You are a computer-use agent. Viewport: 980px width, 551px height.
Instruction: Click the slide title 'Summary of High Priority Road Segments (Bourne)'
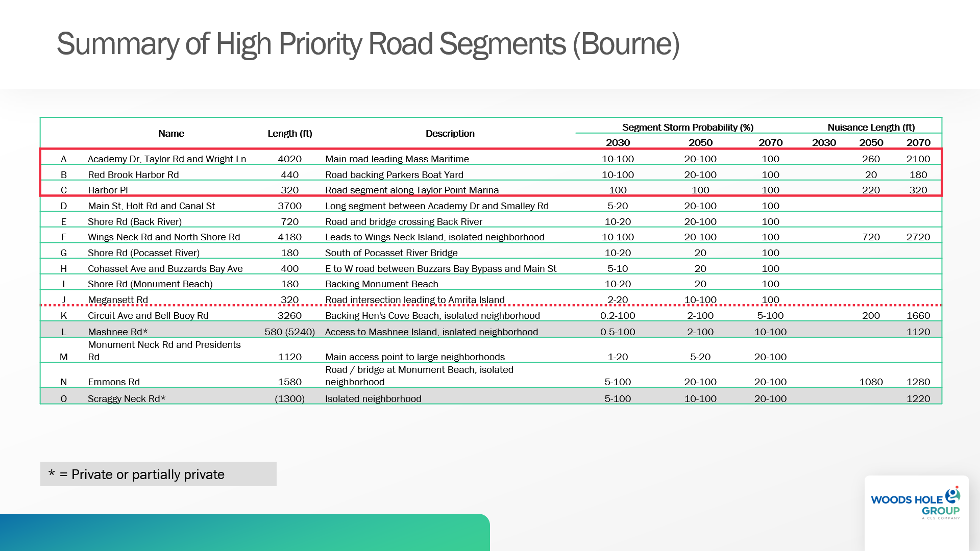pos(368,44)
